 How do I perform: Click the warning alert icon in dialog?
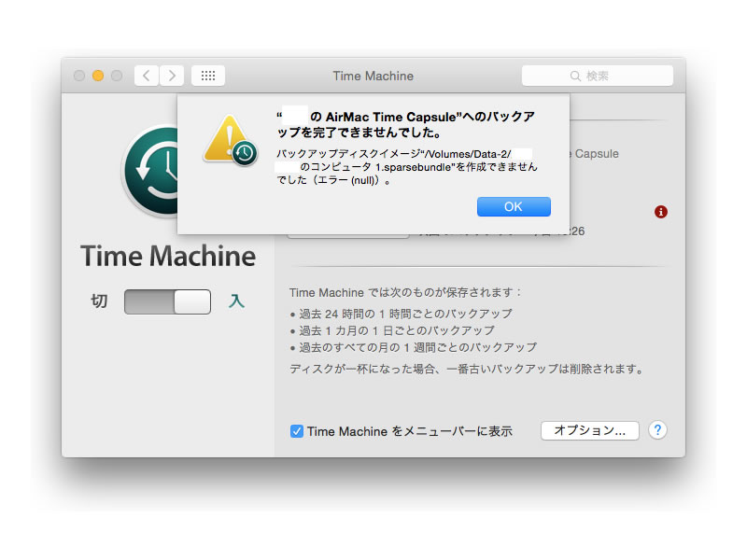coord(231,140)
